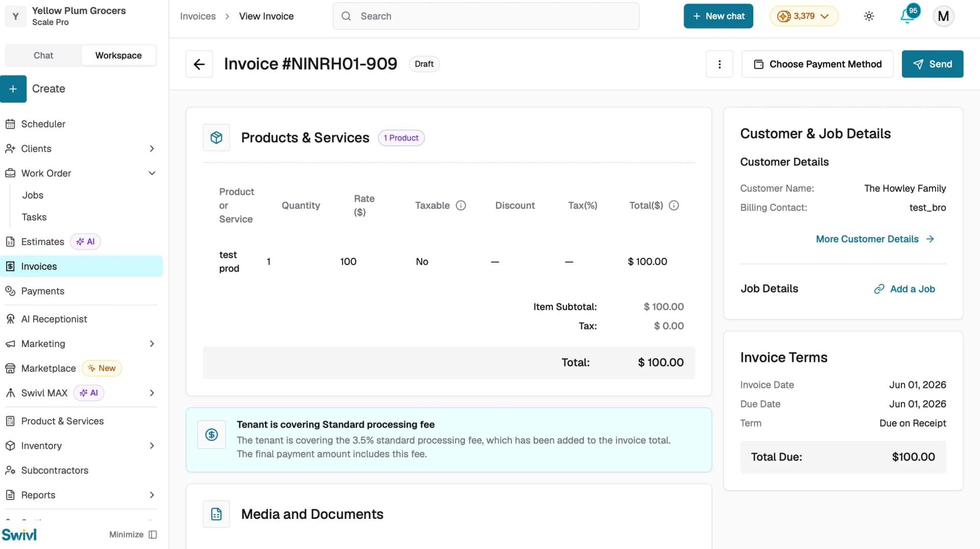Collapse the Work Order section chevron

(x=152, y=173)
